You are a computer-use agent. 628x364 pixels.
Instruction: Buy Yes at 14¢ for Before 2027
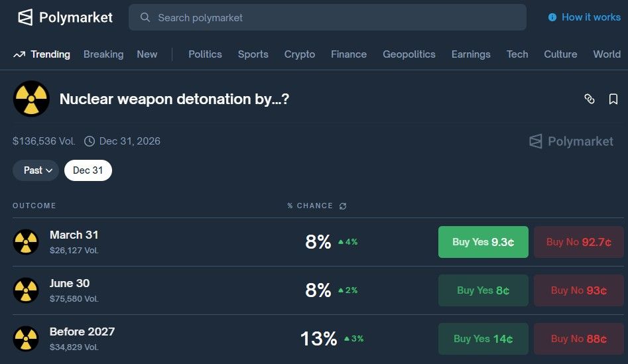[483, 339]
